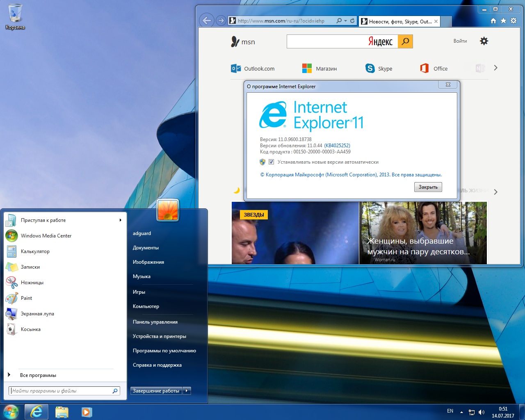Open the Favorites star icon
Screen dimensions: 525x420
(503, 21)
